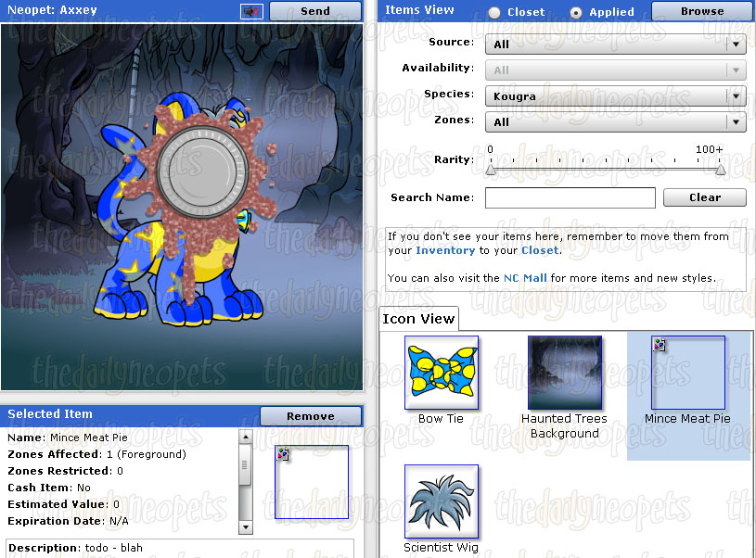Image resolution: width=756 pixels, height=558 pixels.
Task: Click the 'Description: todo - blah' text
Action: click(x=75, y=548)
